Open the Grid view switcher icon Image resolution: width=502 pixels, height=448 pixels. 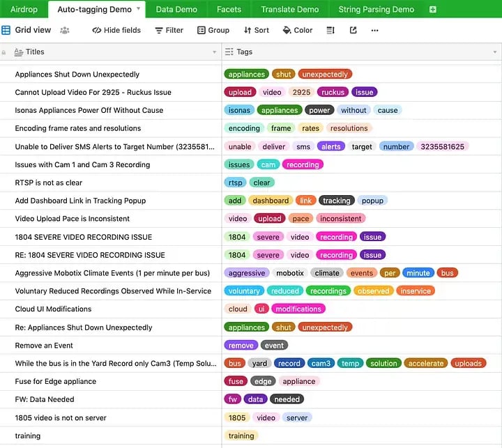coord(6,31)
